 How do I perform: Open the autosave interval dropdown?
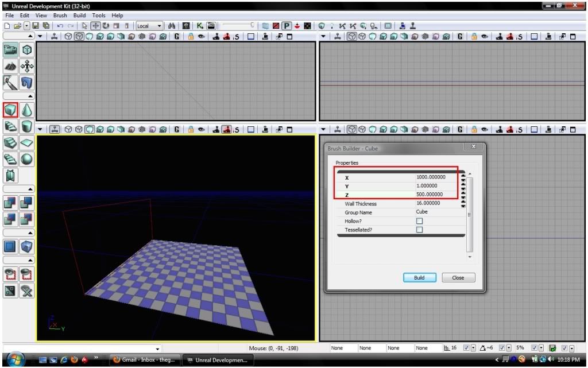tap(572, 348)
